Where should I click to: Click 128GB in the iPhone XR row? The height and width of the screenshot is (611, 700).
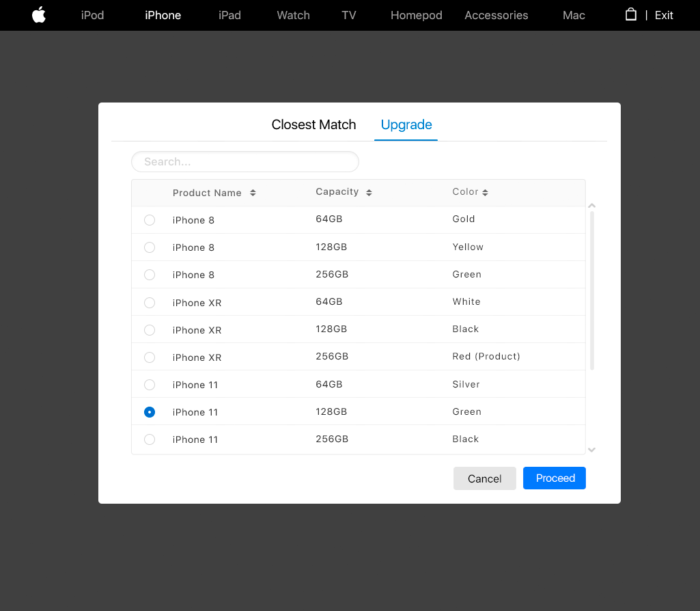(x=331, y=329)
